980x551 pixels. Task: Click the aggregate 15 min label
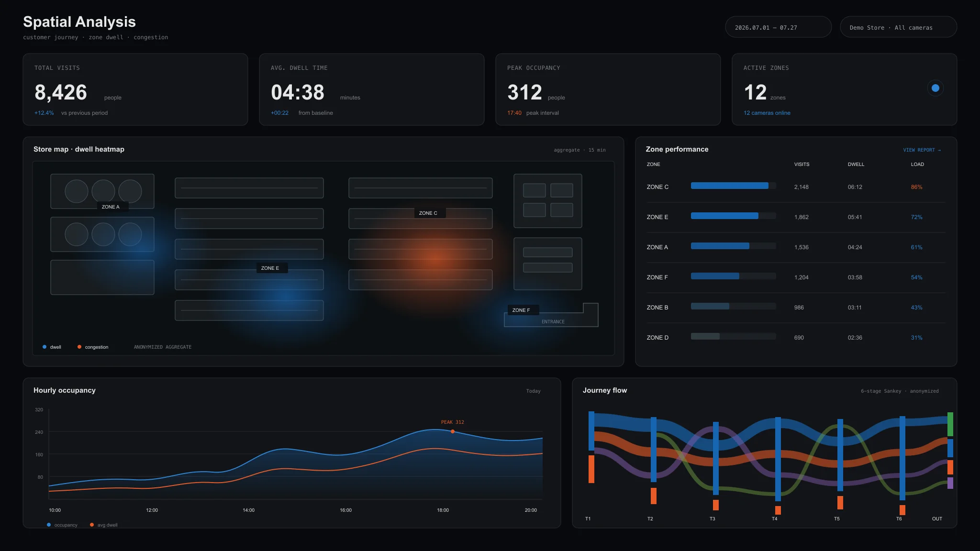579,150
